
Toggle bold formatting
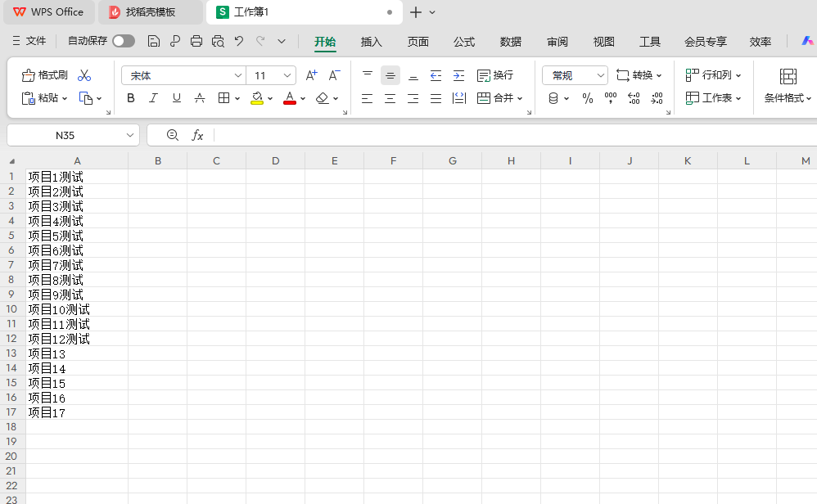click(x=130, y=98)
